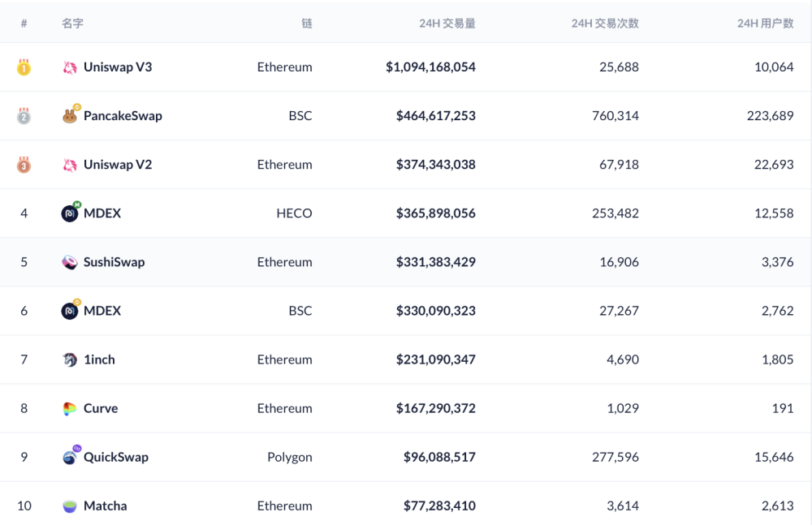Click the Uniswap V2 unicorn logo icon
This screenshot has width=812, height=525.
coord(70,165)
